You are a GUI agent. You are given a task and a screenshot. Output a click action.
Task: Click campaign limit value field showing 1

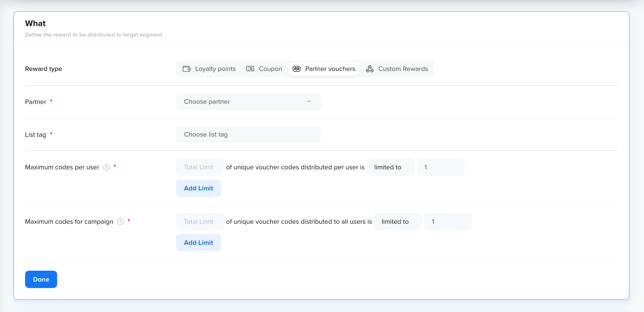point(448,222)
